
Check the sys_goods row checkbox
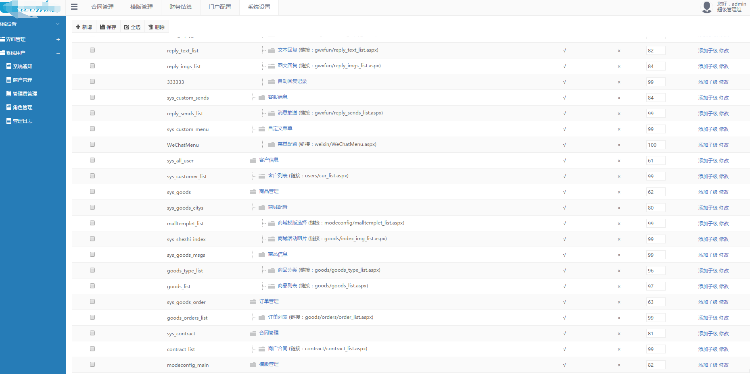(92, 191)
